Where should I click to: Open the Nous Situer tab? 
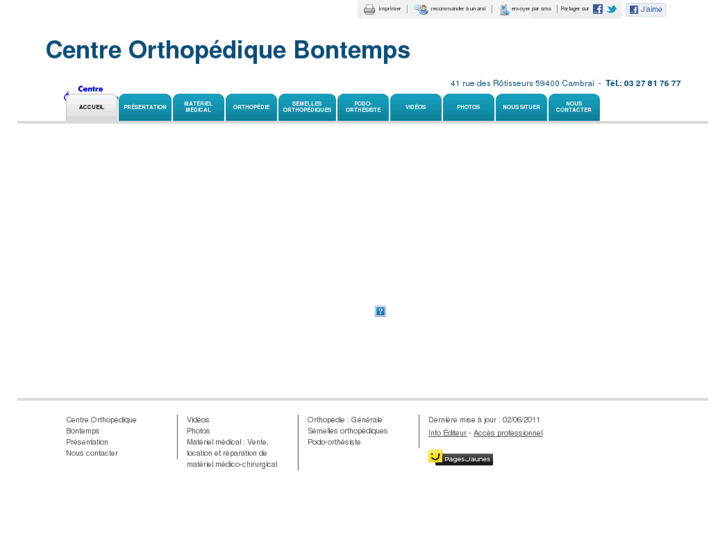(521, 108)
